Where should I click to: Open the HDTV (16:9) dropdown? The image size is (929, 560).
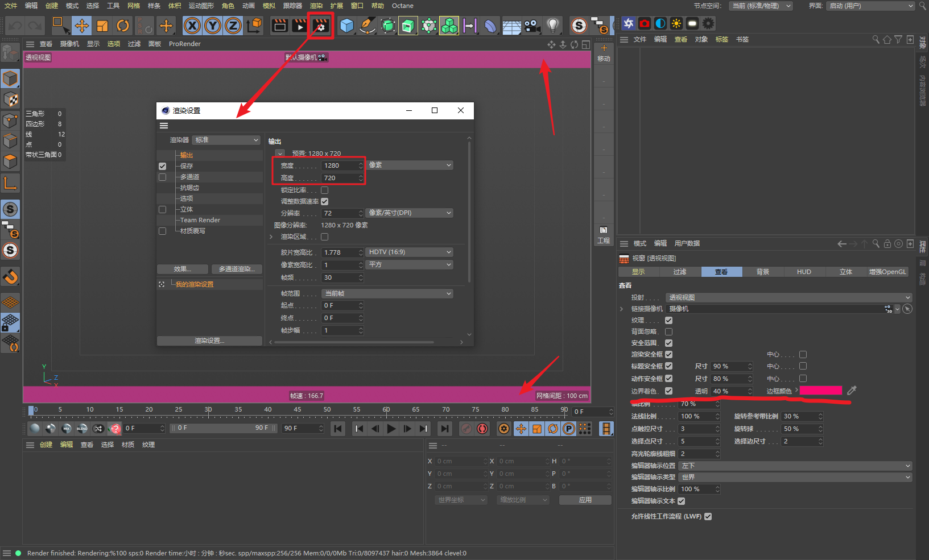tap(410, 252)
